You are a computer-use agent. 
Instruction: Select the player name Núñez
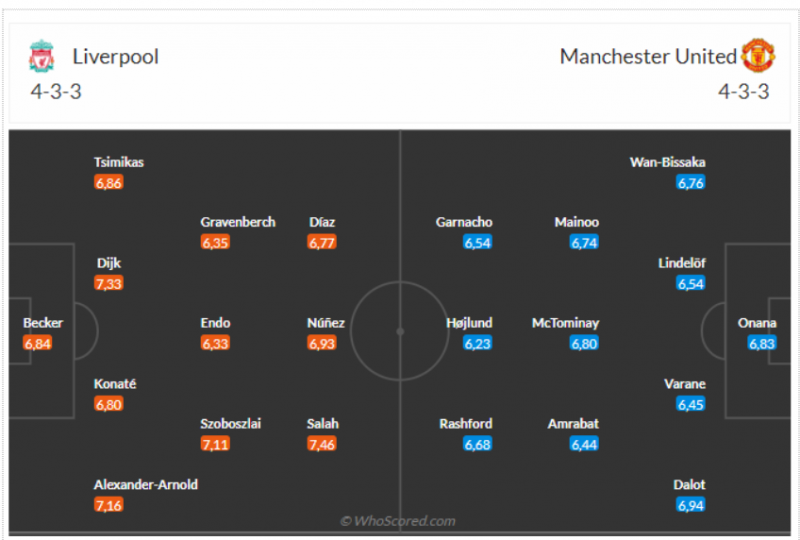tap(326, 323)
